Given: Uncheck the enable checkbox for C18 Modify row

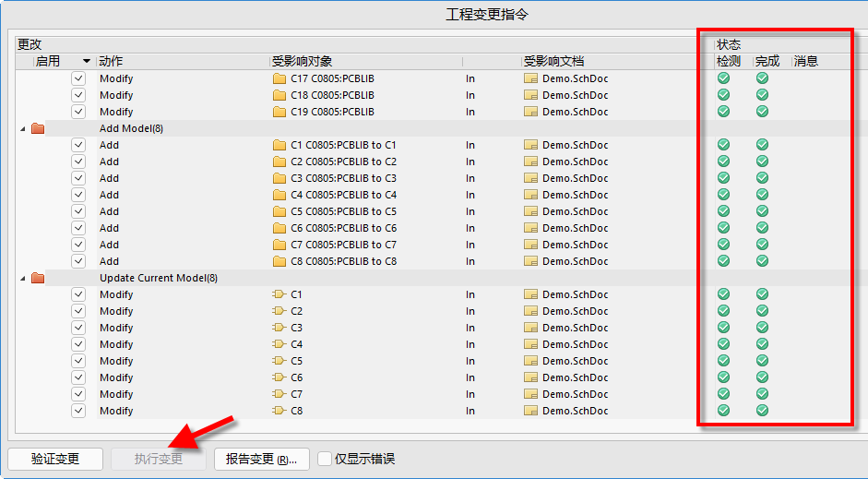Looking at the screenshot, I should 78,95.
